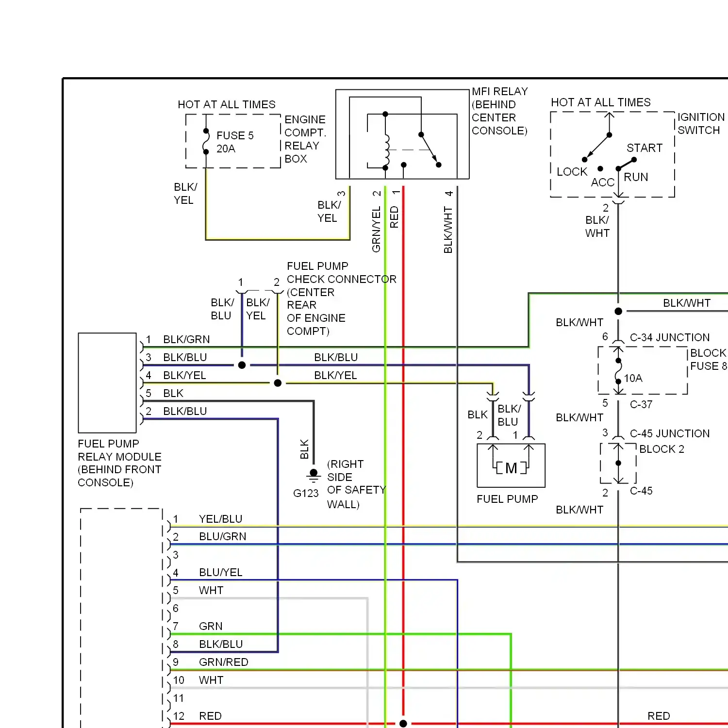
Task: Click the BLK/GRN label on relay module pin 1
Action: coord(186,339)
